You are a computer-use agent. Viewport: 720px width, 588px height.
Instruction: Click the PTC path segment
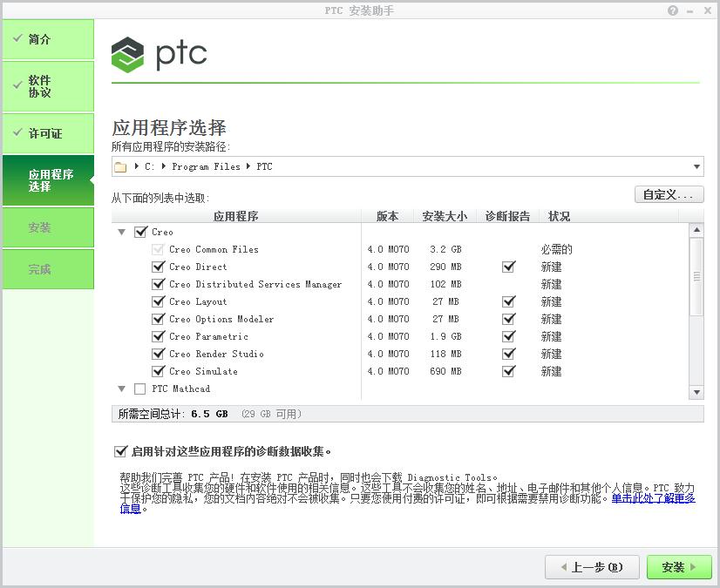pos(264,166)
